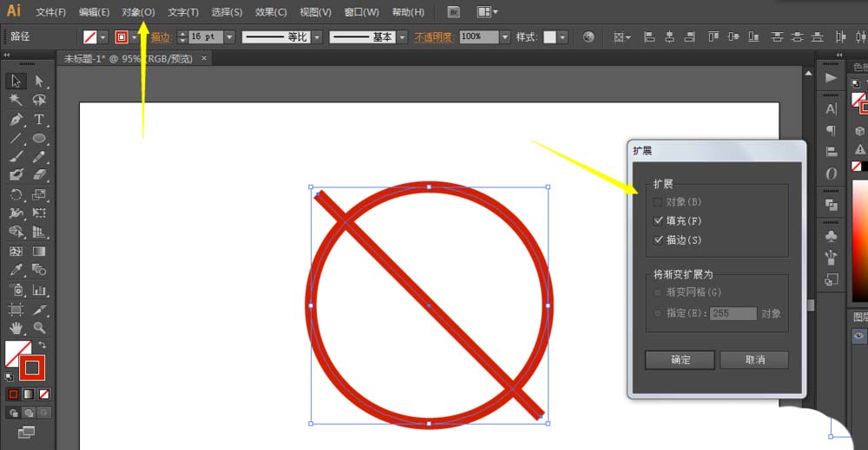Select the Pen tool
The image size is (868, 450).
coord(16,119)
